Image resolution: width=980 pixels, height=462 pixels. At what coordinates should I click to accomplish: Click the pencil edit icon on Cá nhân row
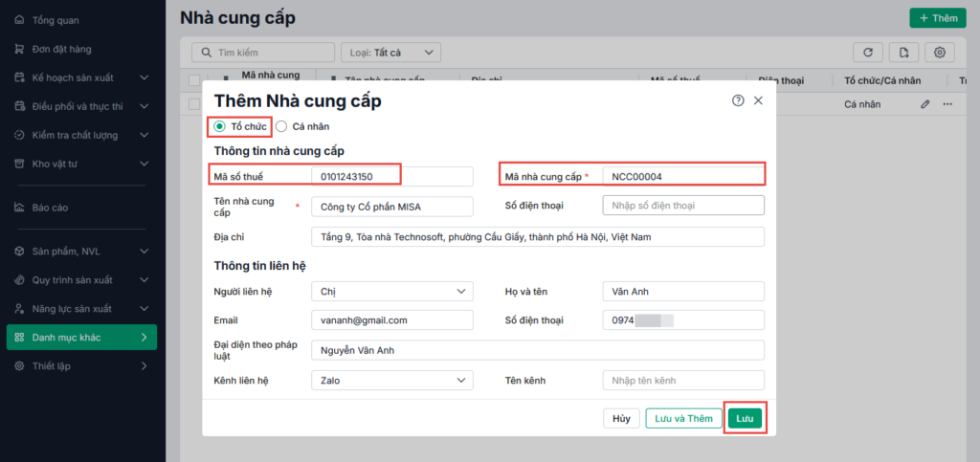coord(925,104)
